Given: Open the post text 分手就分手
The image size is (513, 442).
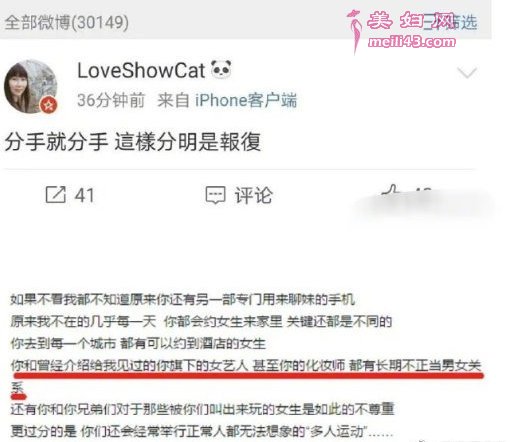Looking at the screenshot, I should click(56, 142).
